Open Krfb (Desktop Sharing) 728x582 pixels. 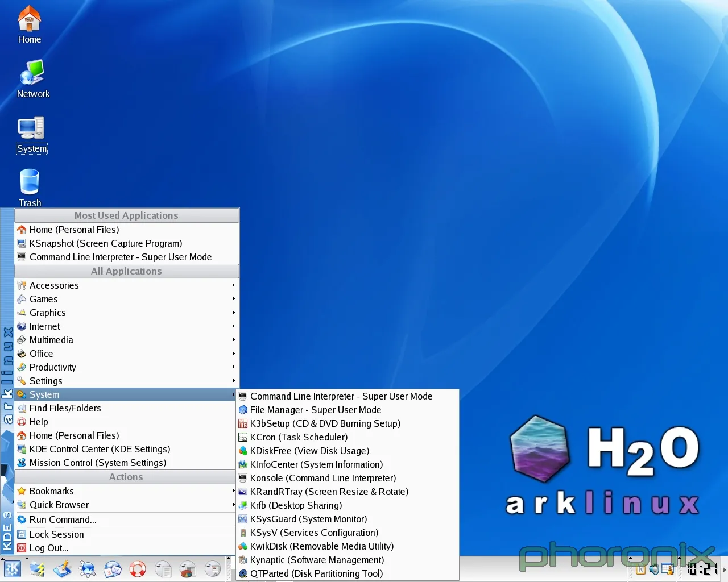tap(348, 505)
